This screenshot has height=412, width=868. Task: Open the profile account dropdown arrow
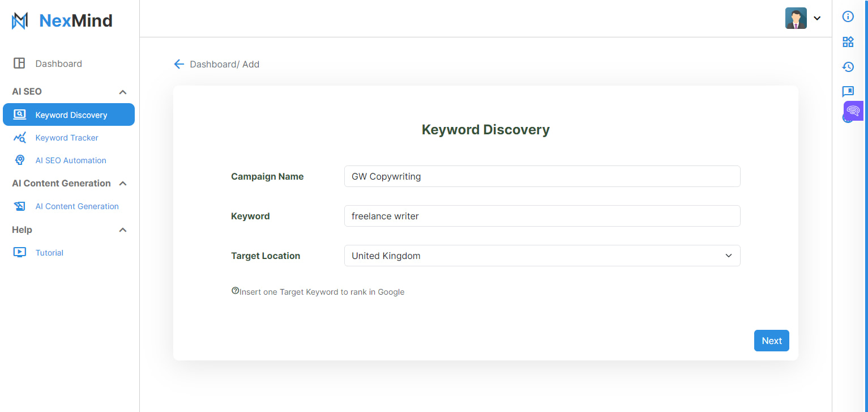pos(817,18)
